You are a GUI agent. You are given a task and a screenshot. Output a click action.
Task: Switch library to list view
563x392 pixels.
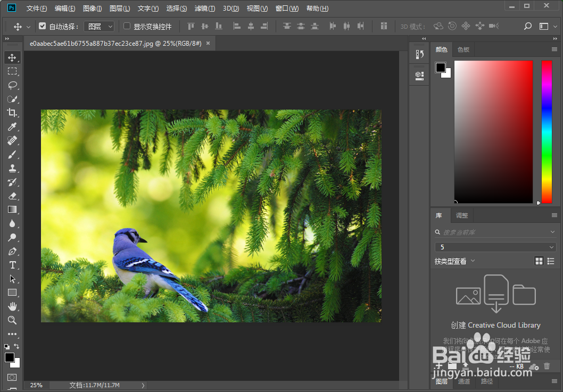click(x=551, y=261)
